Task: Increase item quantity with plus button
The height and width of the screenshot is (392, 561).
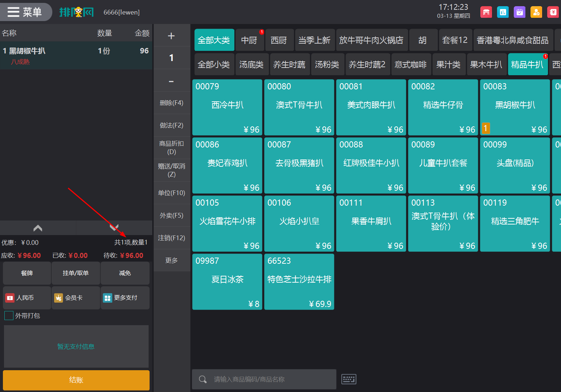Action: pos(171,36)
